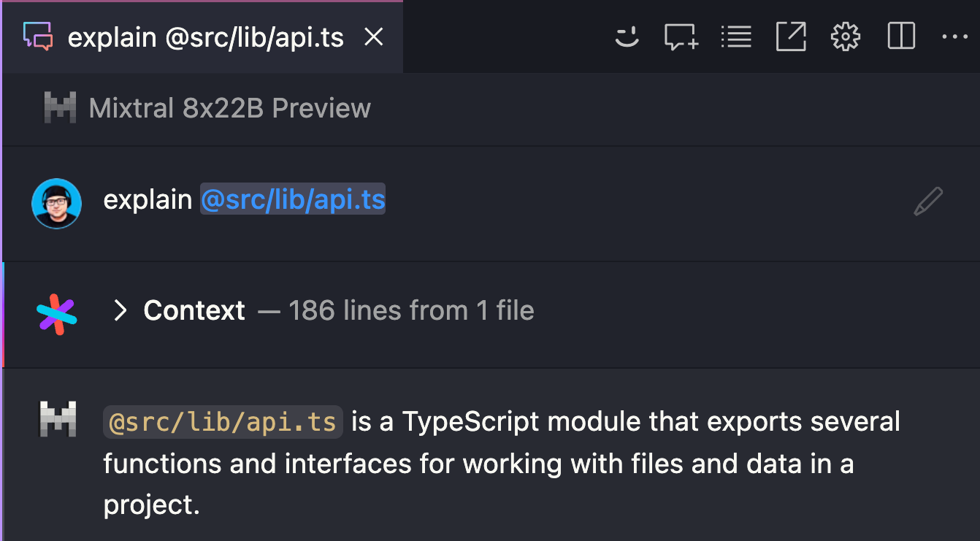This screenshot has height=541, width=980.
Task: Click the Cody chat icon in the tab
Action: coord(37,37)
